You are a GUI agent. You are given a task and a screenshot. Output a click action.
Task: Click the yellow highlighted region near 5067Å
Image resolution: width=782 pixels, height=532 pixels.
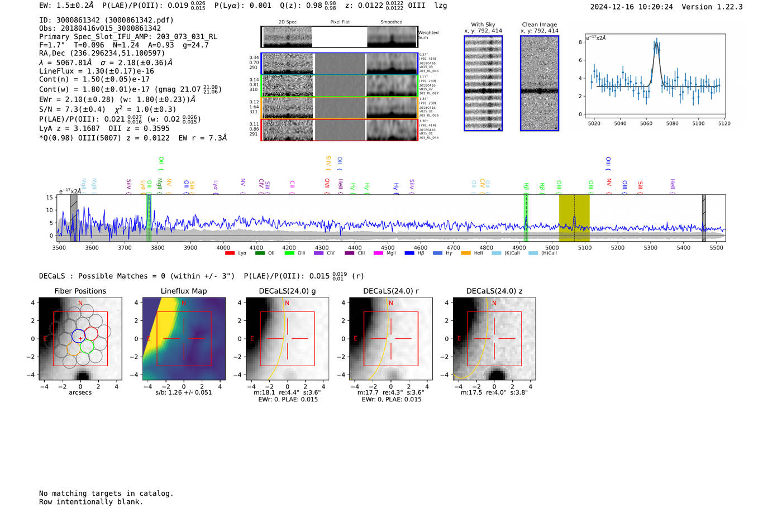(574, 218)
